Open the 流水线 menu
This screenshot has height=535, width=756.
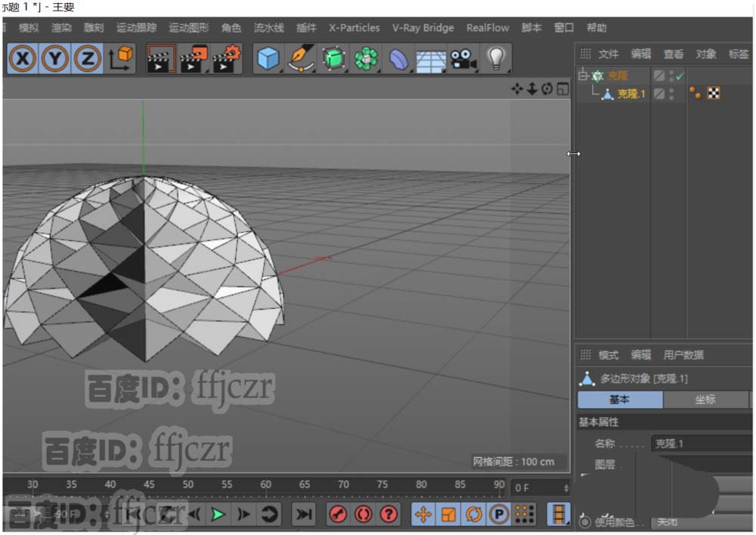pyautogui.click(x=269, y=28)
